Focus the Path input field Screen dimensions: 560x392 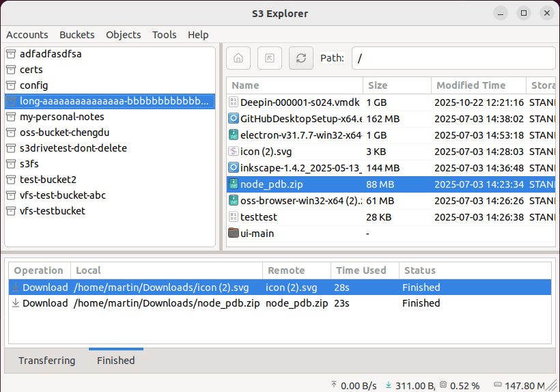pyautogui.click(x=453, y=58)
